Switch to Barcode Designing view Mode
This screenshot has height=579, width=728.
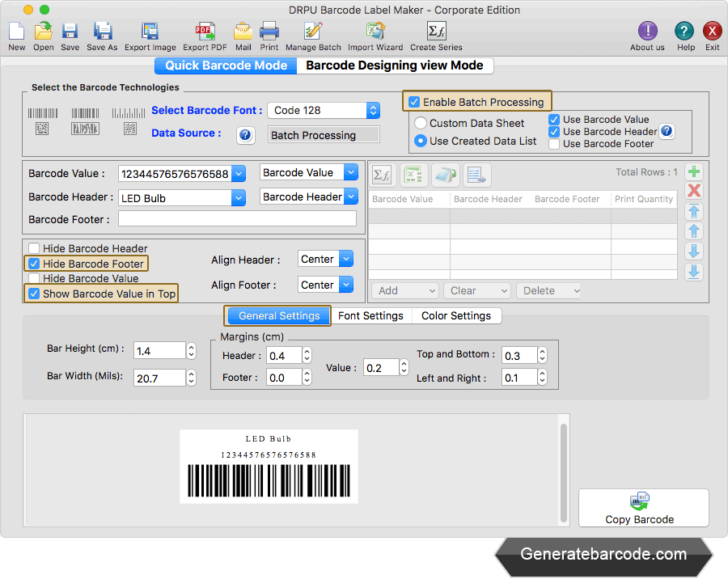click(395, 66)
